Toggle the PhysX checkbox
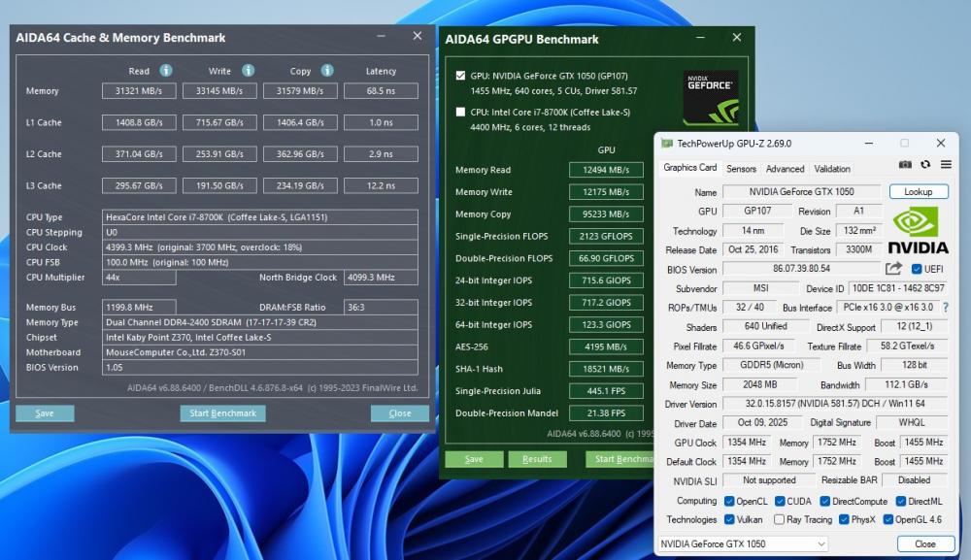The width and height of the screenshot is (971, 560). point(844,520)
